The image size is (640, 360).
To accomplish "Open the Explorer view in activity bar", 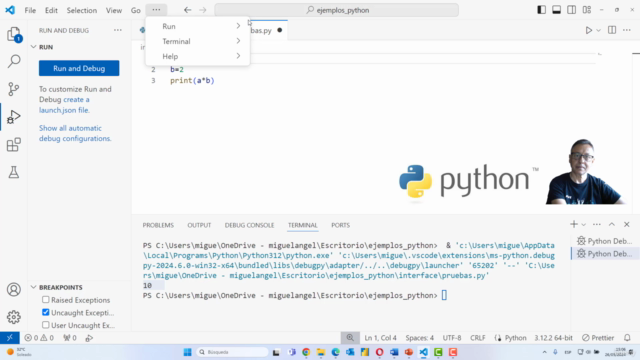I will (14, 34).
